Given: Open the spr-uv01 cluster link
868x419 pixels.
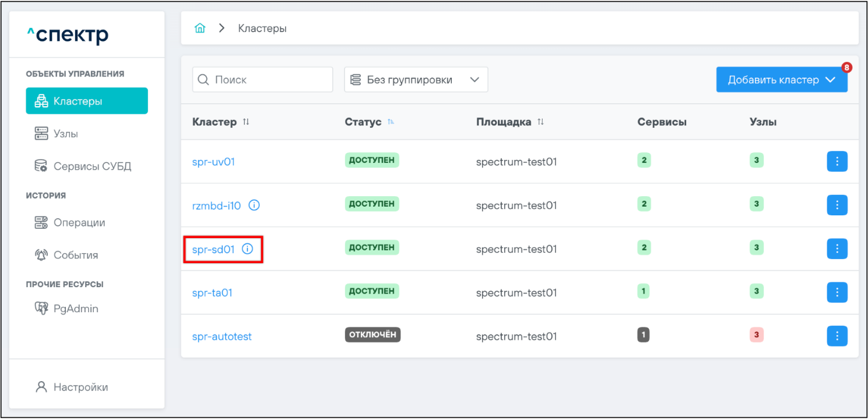Looking at the screenshot, I should click(x=213, y=162).
